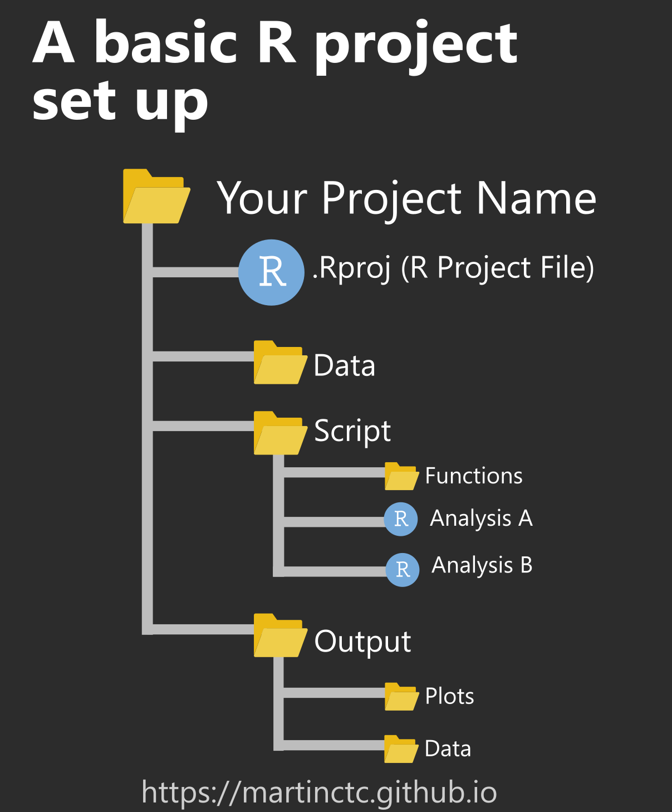Image resolution: width=672 pixels, height=812 pixels.
Task: Click the large blue .Rproj R icon
Action: (271, 272)
